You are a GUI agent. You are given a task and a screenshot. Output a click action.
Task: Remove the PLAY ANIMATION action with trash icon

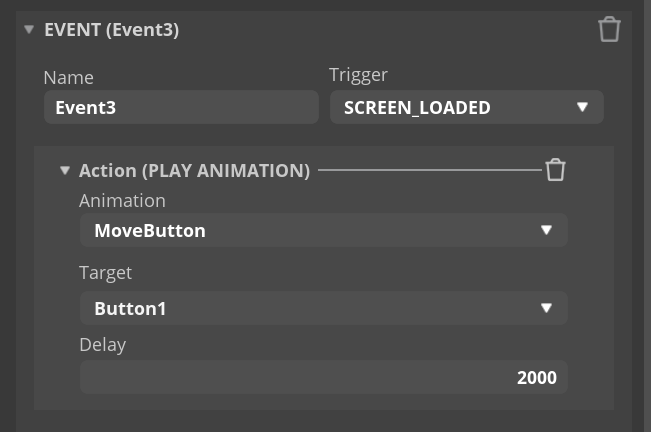556,170
